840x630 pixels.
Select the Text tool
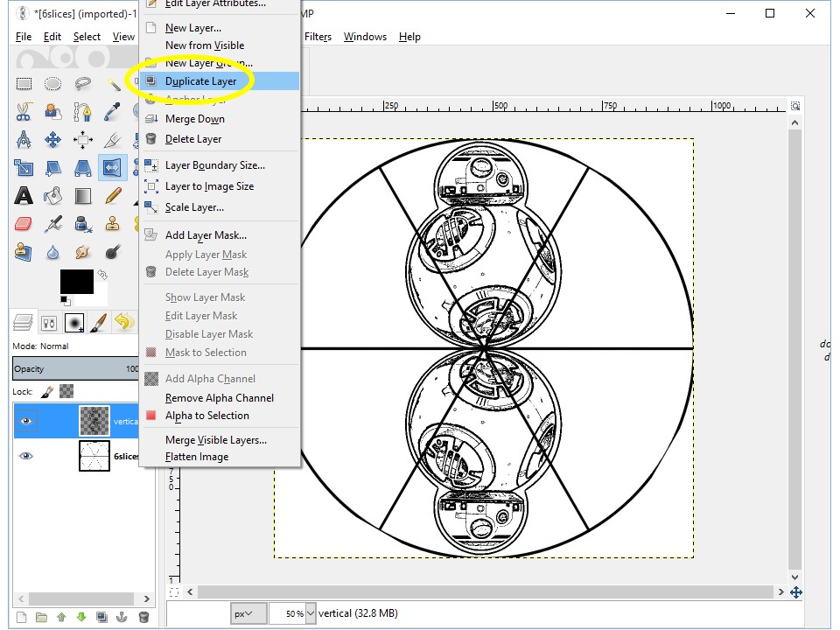click(24, 196)
